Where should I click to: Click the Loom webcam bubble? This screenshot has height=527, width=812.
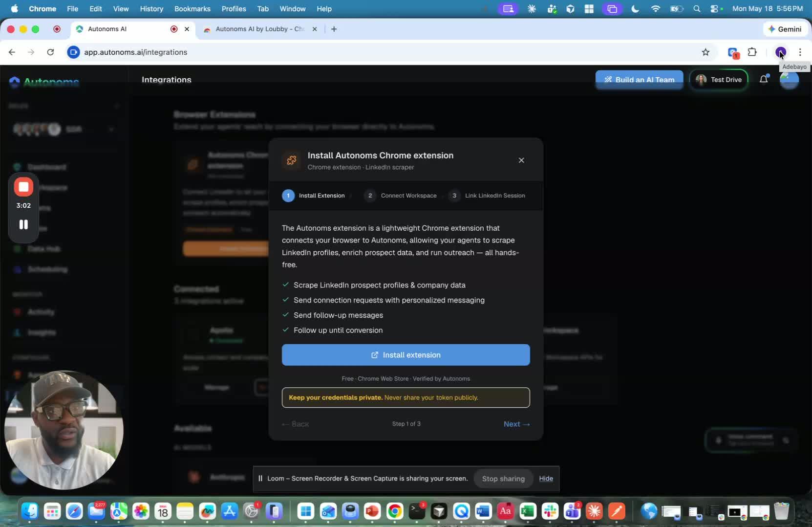click(64, 430)
